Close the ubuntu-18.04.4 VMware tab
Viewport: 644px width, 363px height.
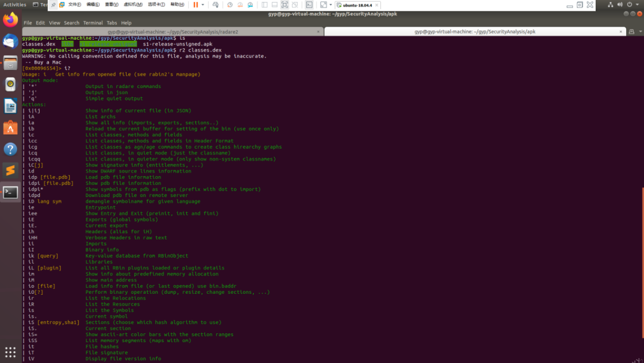pyautogui.click(x=377, y=5)
